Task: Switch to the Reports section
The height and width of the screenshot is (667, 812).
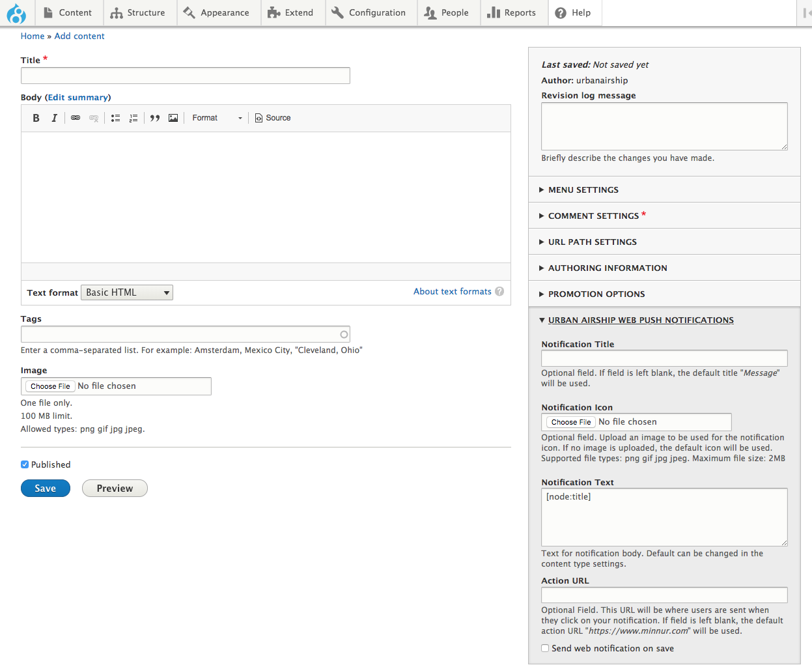Action: pos(514,12)
